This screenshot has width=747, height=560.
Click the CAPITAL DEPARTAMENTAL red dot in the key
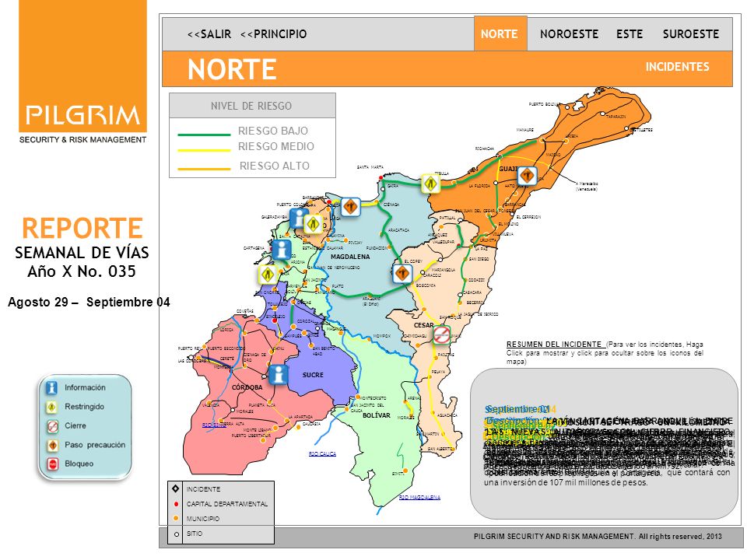177,504
